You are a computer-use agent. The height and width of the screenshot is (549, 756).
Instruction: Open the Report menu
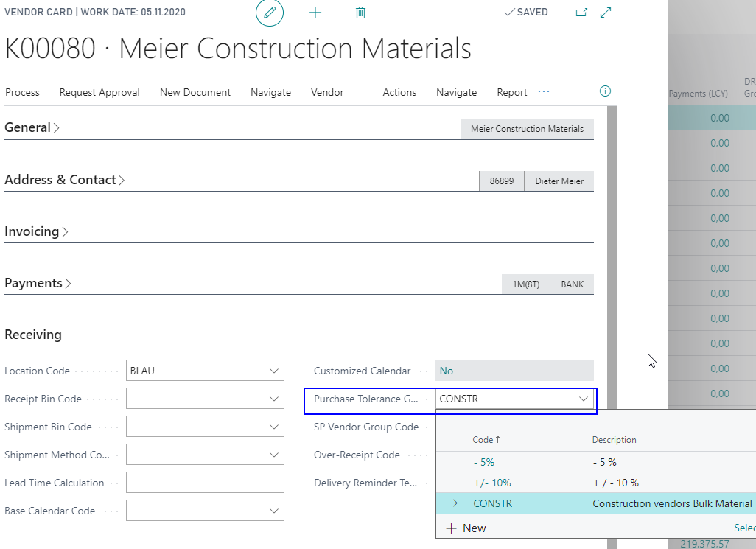[x=511, y=92]
